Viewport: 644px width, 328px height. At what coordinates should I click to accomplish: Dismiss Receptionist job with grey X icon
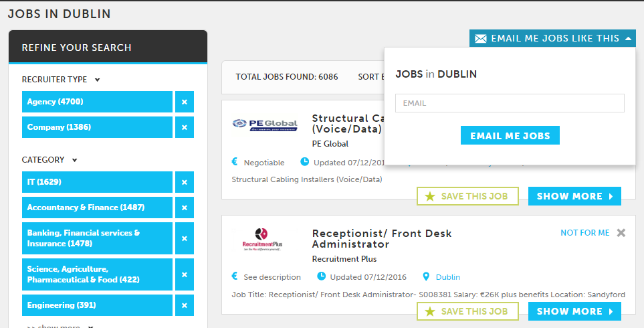point(621,233)
